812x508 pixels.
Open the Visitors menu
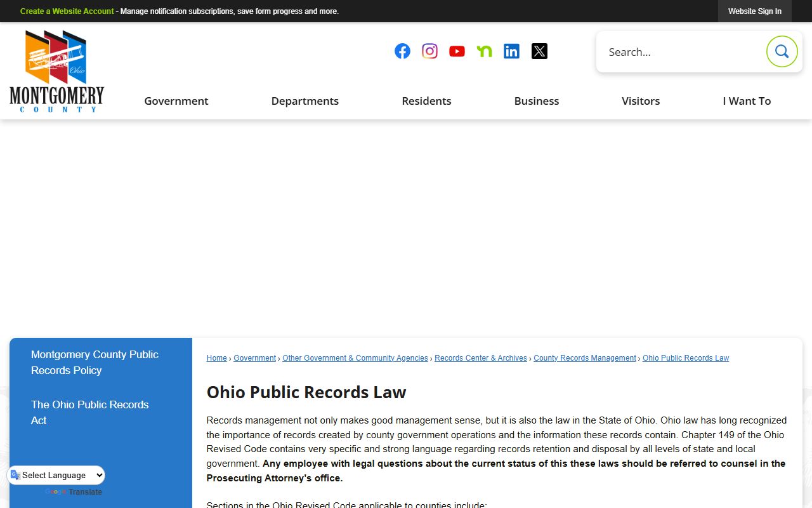(x=641, y=101)
